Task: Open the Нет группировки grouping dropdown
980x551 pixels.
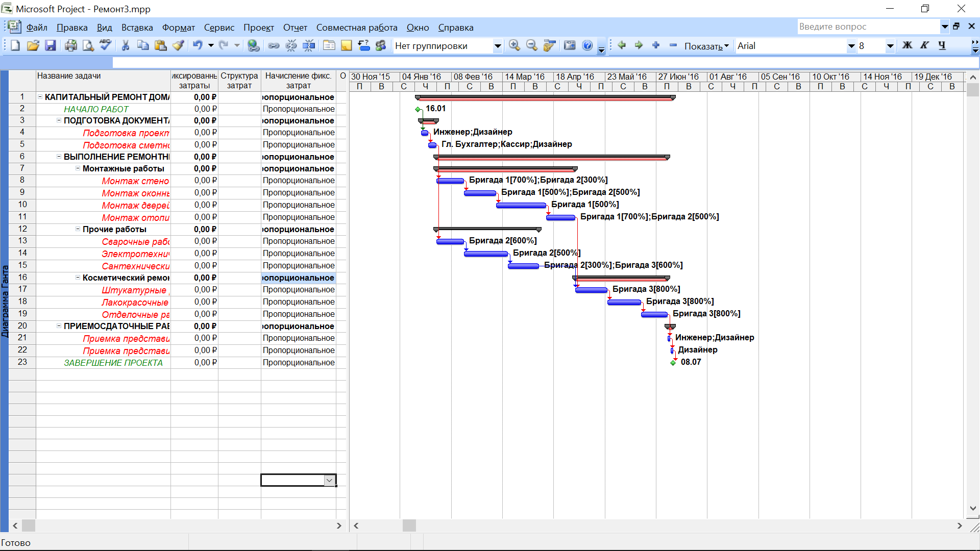Action: 497,46
